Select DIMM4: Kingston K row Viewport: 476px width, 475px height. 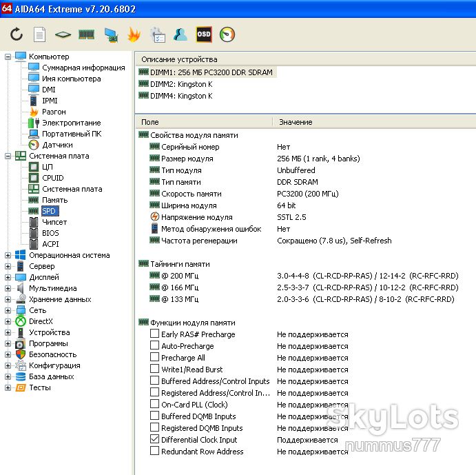176,96
